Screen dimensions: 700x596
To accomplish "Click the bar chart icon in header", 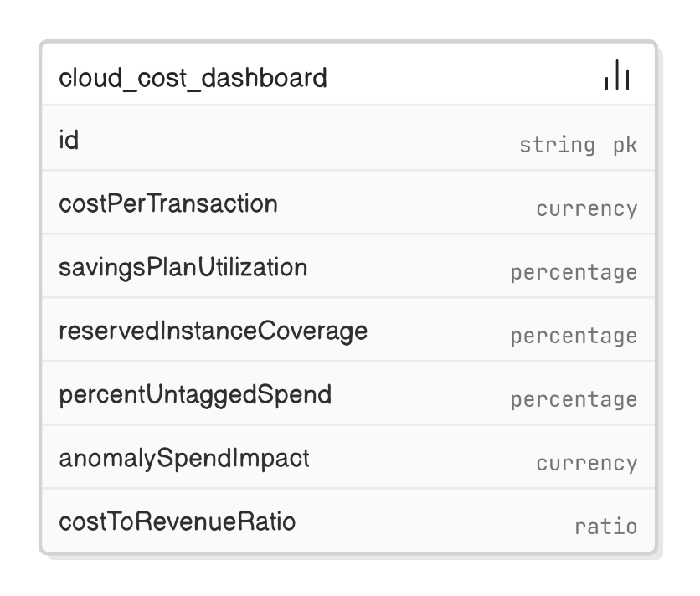I will pyautogui.click(x=617, y=74).
